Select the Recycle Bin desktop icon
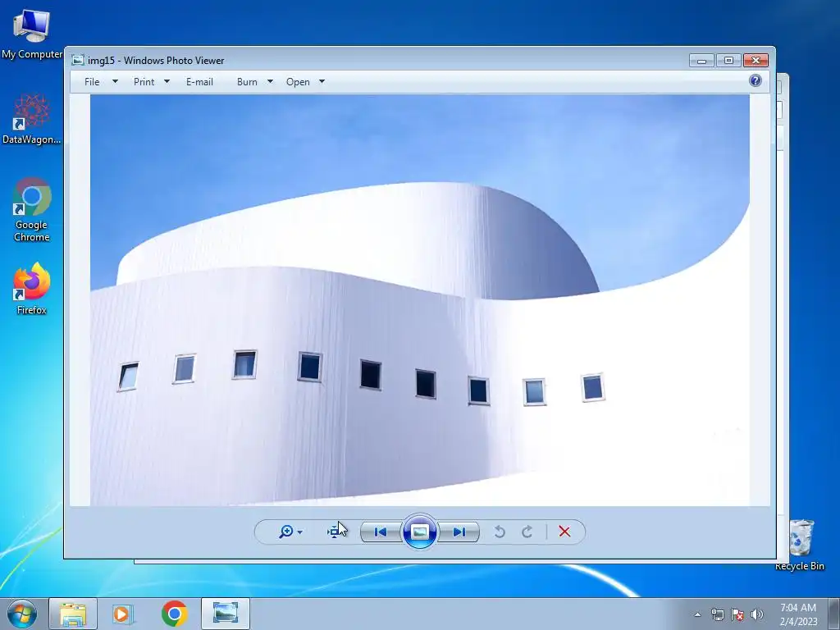The height and width of the screenshot is (630, 840). click(x=800, y=545)
